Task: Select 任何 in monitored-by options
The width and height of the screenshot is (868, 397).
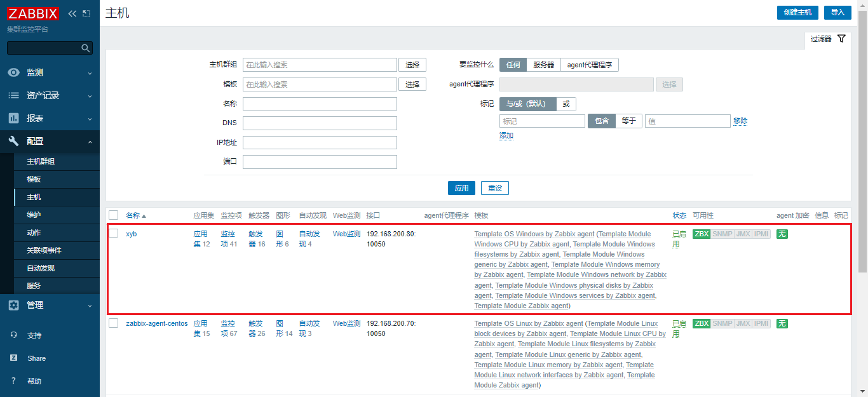Action: (x=513, y=65)
